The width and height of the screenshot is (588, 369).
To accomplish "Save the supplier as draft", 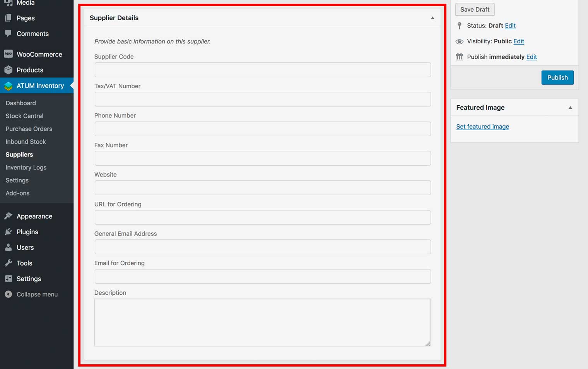I will [475, 9].
